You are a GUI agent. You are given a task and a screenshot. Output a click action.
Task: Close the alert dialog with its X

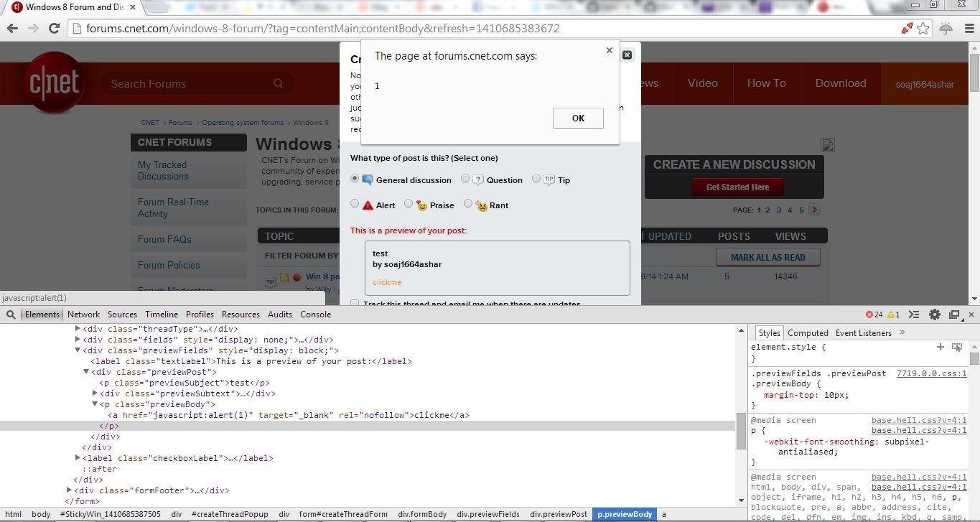pyautogui.click(x=609, y=50)
